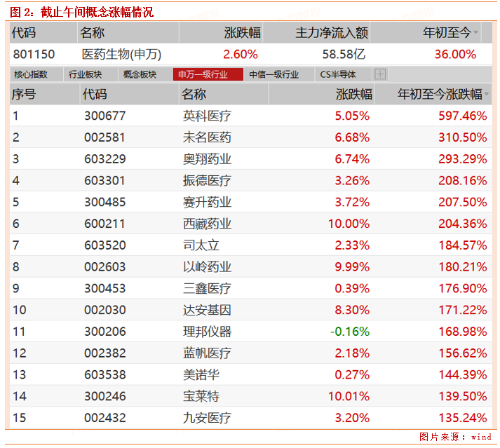Screen dimensions: 500x448
Task: Select stock name 九安医疗
Action: [207, 418]
